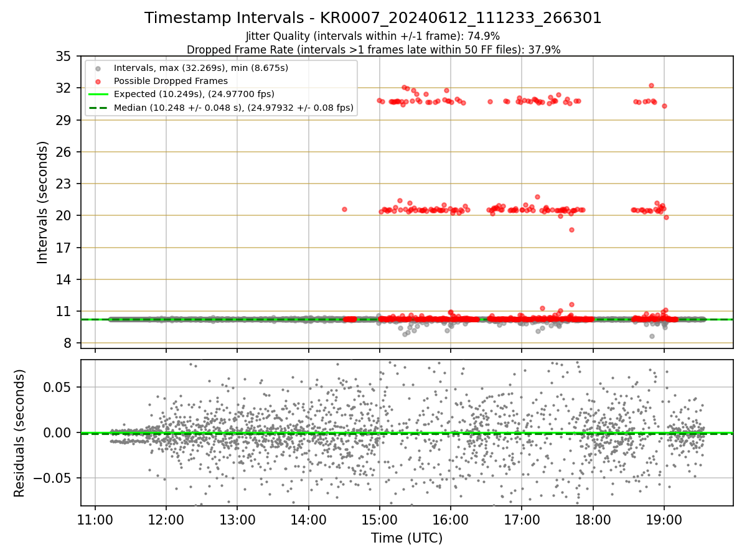
Task: Click the isolated red point near 14:30 at 20.5 seconds
Action: 344,209
